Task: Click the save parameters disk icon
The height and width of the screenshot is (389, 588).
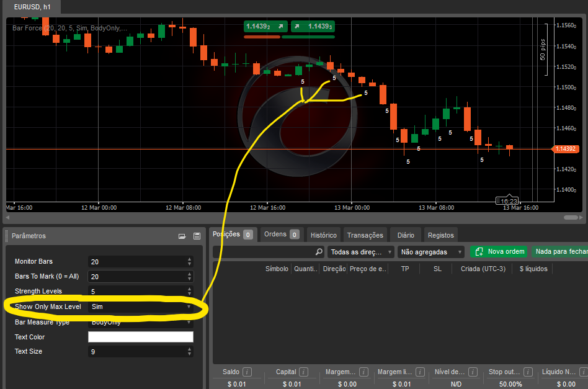Action: click(x=197, y=236)
